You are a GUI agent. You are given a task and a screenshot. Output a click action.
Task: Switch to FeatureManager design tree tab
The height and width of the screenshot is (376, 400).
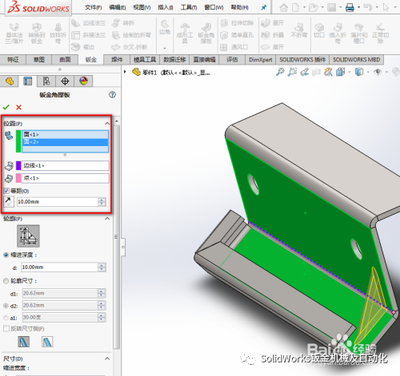[x=9, y=81]
